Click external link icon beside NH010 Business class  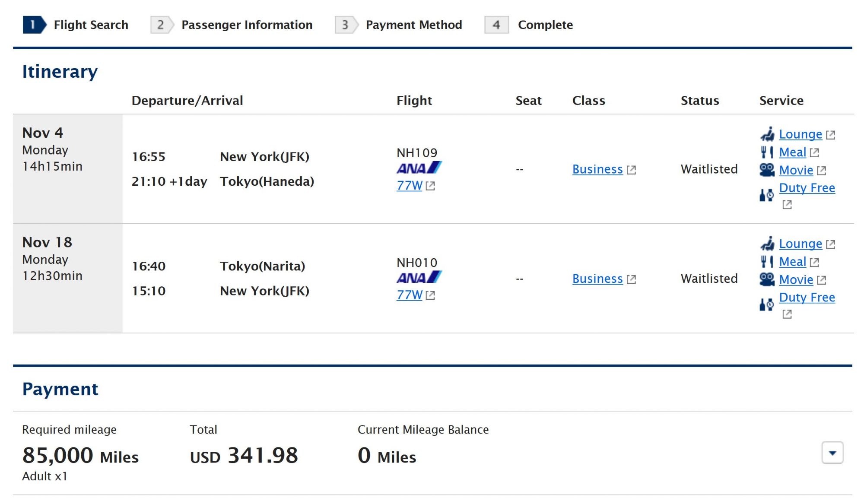point(631,279)
